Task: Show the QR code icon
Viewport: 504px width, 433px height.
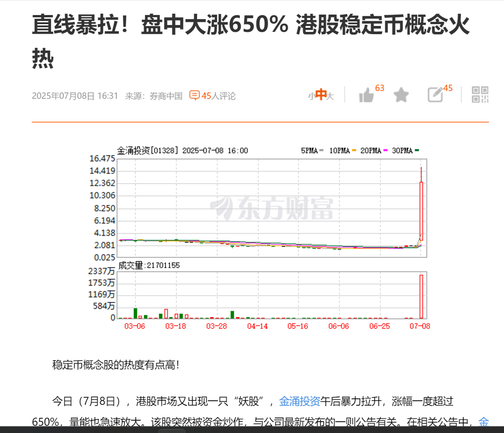Action: click(x=480, y=95)
